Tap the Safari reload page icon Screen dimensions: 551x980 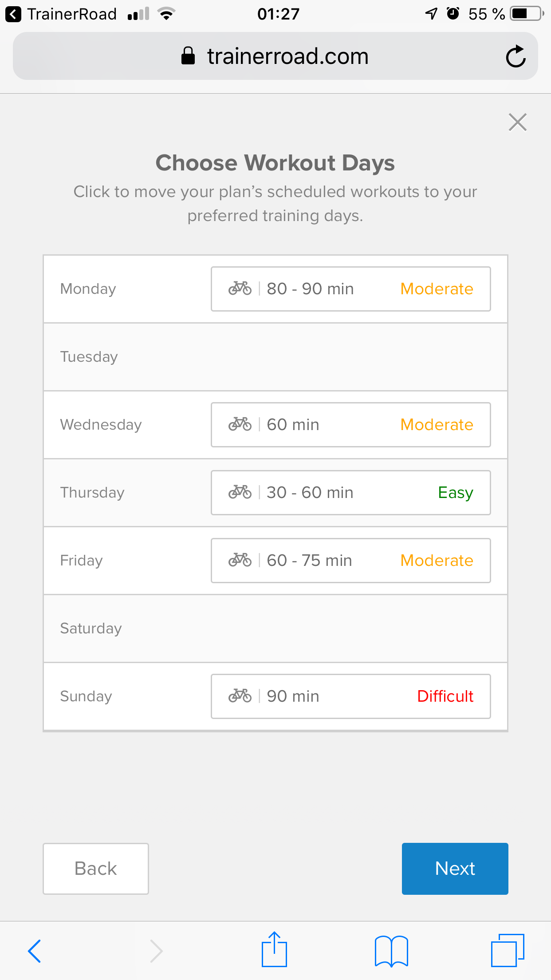pyautogui.click(x=516, y=56)
